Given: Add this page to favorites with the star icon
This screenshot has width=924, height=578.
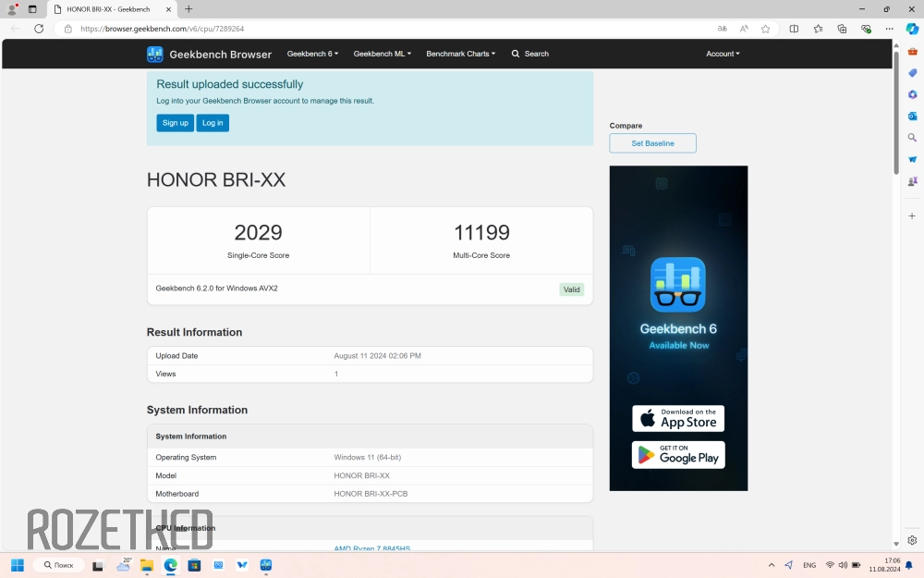Looking at the screenshot, I should [x=765, y=29].
